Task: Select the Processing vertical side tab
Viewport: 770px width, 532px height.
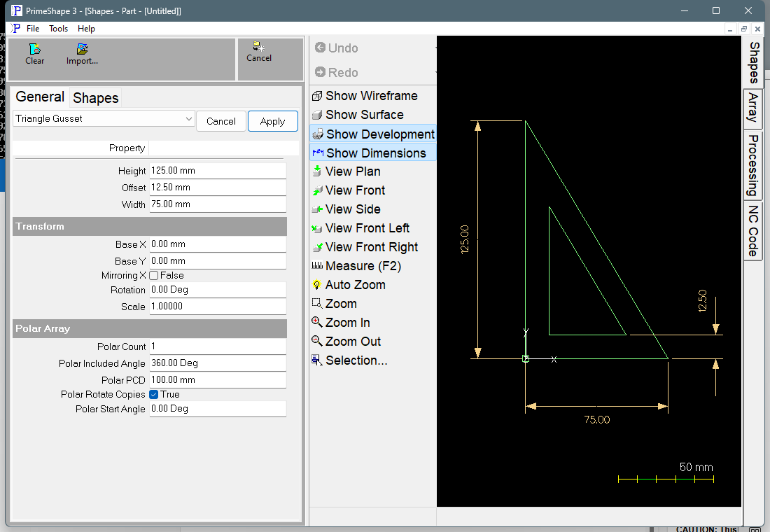Action: [x=754, y=165]
